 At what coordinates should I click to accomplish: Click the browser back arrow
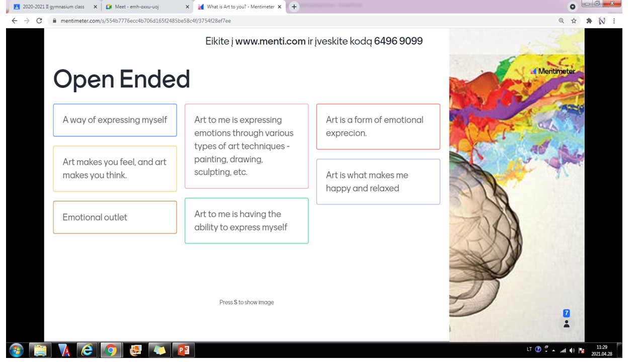coord(14,21)
